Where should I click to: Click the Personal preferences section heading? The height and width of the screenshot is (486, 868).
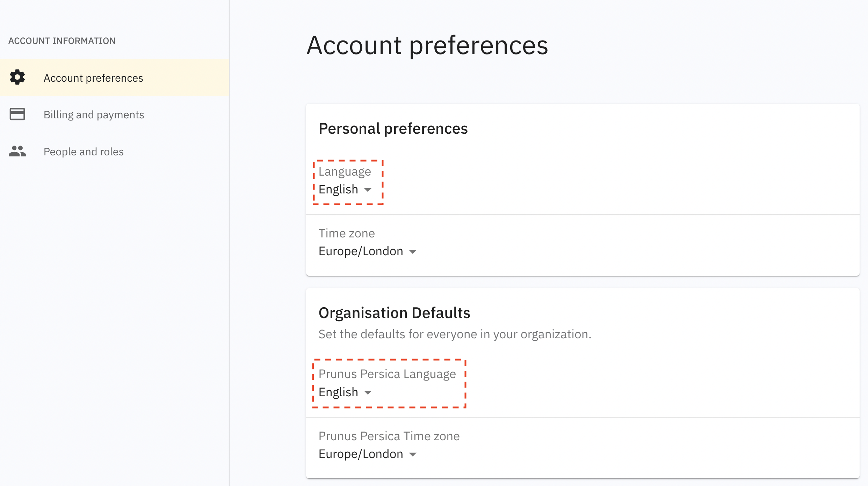(x=393, y=128)
